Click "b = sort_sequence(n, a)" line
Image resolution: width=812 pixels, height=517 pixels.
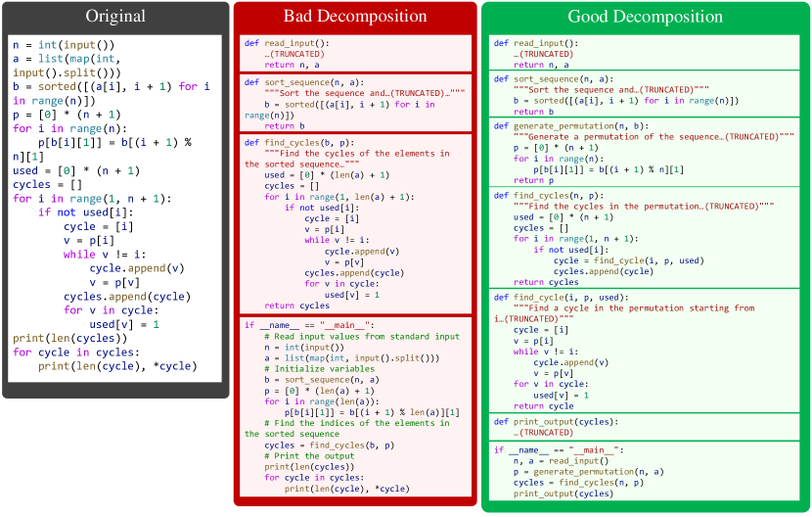[x=322, y=380]
